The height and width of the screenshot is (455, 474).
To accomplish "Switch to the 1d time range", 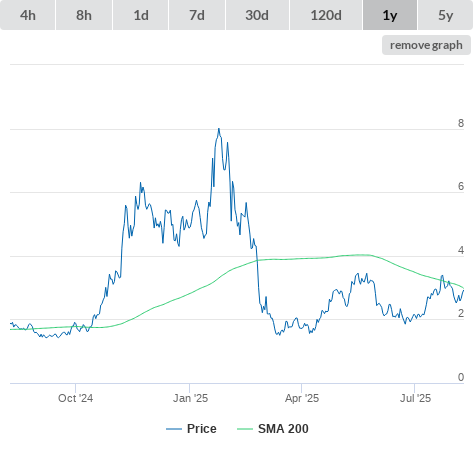I will 141,15.
